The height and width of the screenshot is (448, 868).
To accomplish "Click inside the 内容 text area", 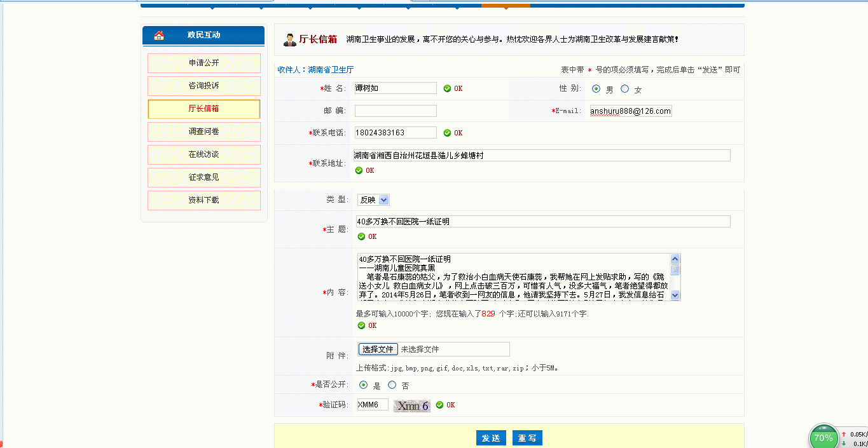I will pyautogui.click(x=514, y=277).
